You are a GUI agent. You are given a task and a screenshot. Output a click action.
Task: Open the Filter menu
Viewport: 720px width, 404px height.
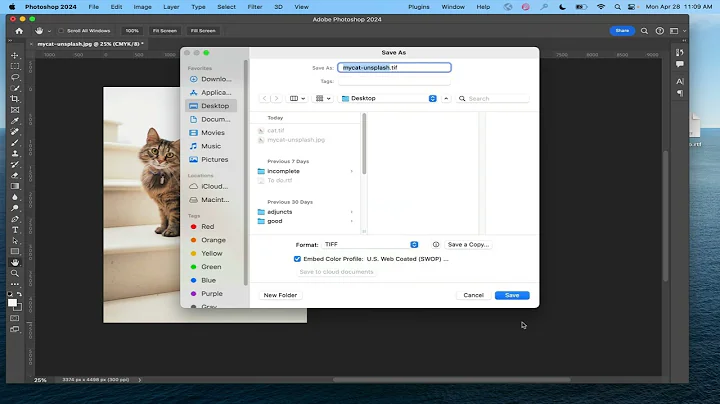(255, 7)
